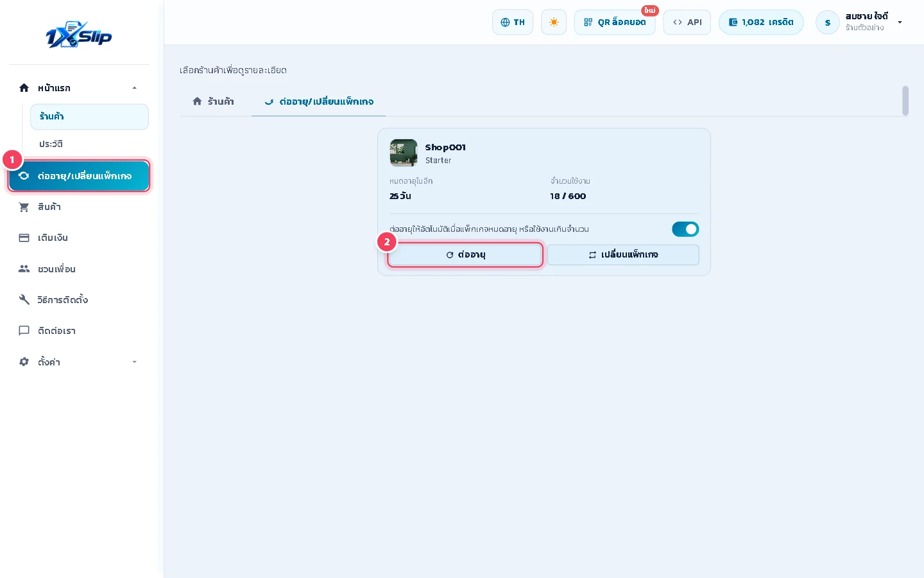This screenshot has width=924, height=578.
Task: Open the เติมเงิน menu item
Action: pos(79,238)
